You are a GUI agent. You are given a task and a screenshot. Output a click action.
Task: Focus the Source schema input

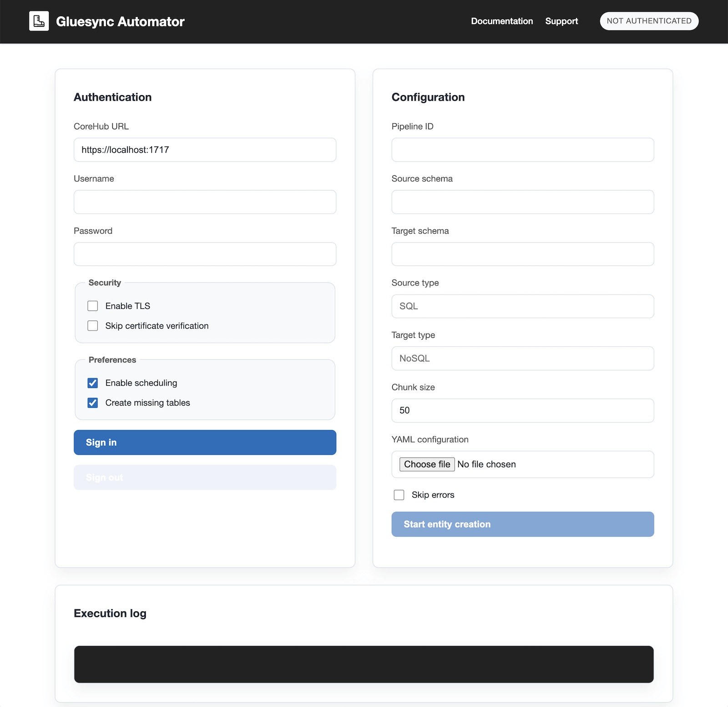(522, 202)
